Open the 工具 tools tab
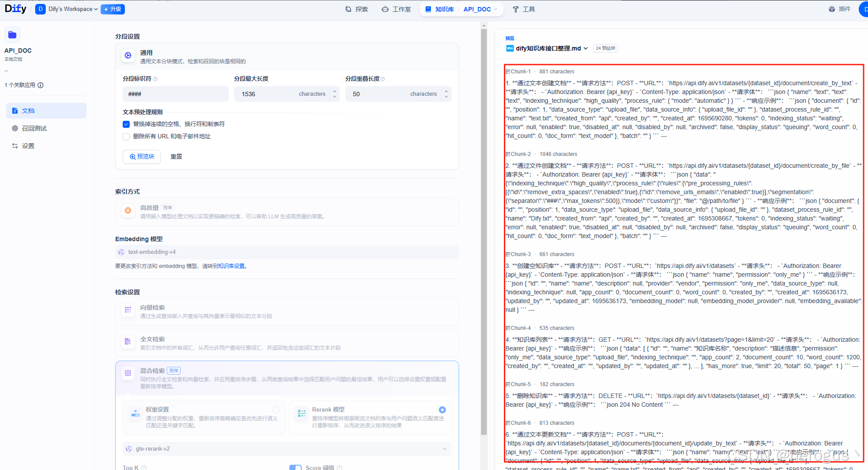 tap(524, 9)
